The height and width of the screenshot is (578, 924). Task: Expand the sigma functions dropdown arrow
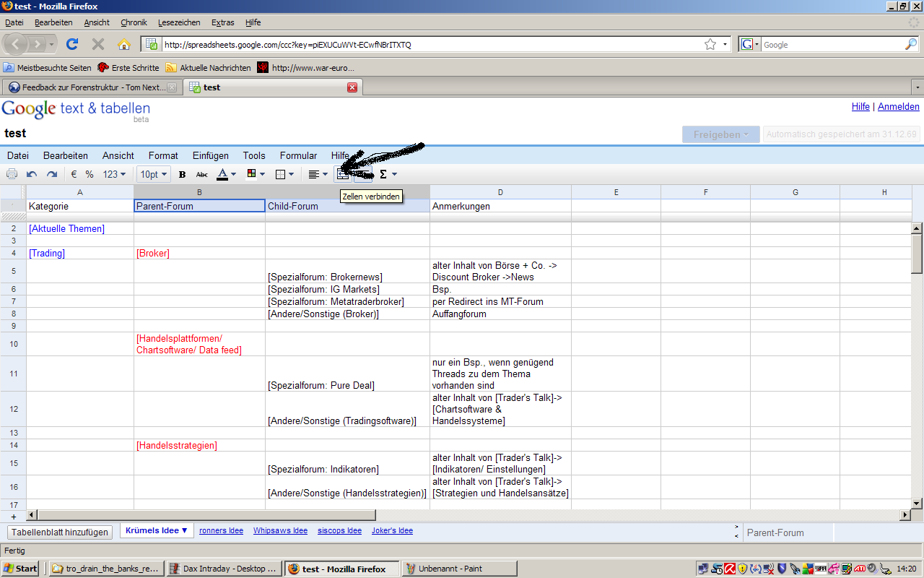(x=394, y=174)
